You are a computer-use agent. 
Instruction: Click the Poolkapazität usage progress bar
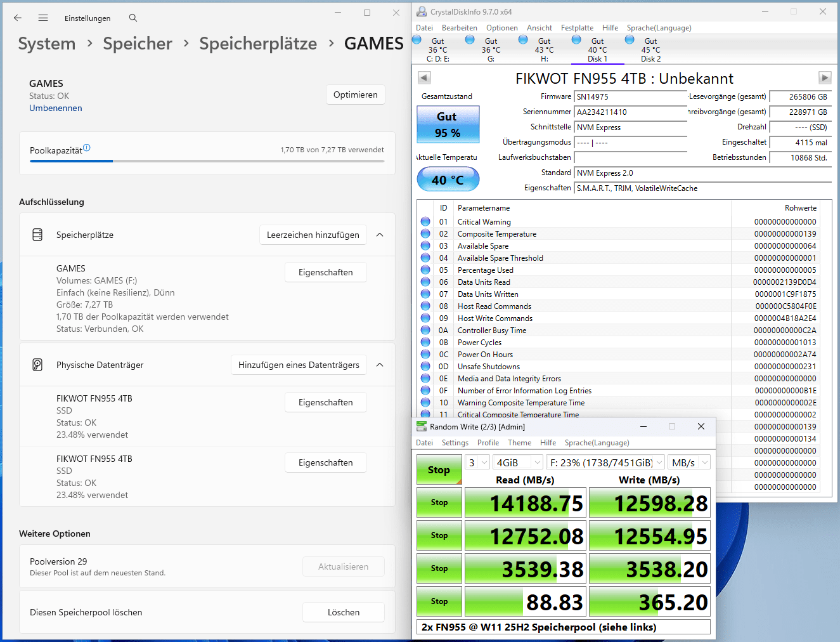point(207,161)
